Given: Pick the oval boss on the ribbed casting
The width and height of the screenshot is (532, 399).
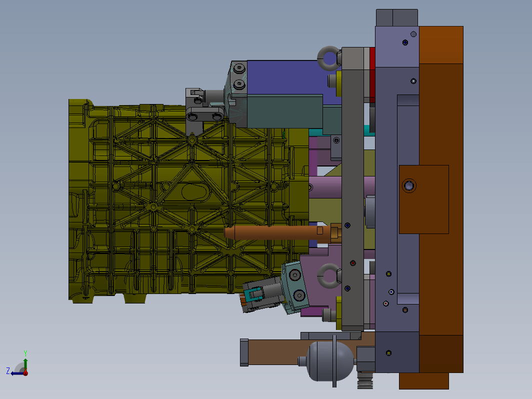Looking at the screenshot, I should [196, 192].
